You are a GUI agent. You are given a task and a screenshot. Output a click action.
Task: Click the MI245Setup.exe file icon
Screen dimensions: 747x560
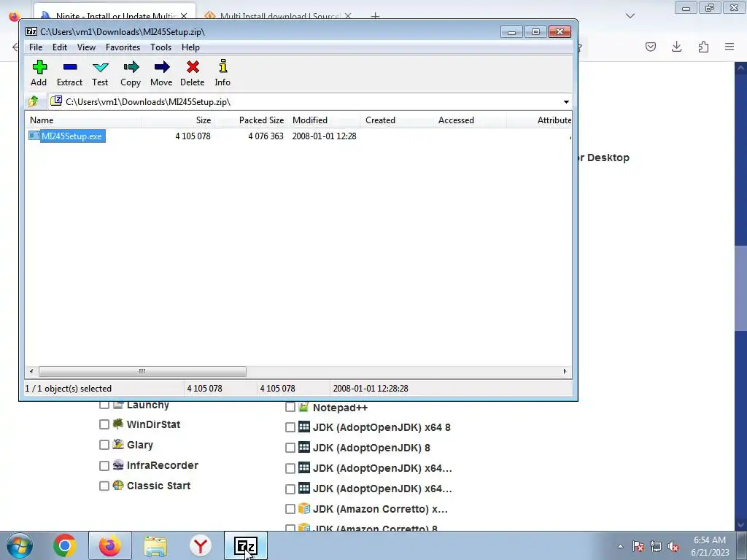pos(34,136)
